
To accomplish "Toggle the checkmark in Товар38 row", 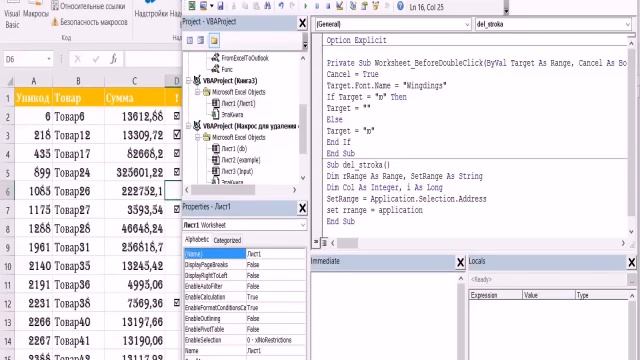I will (177, 302).
